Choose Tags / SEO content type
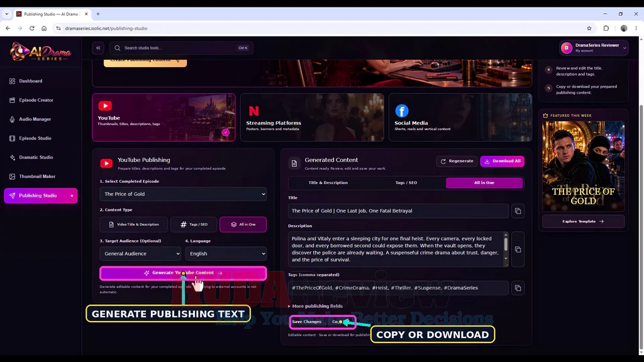This screenshot has width=644, height=362. point(194,224)
